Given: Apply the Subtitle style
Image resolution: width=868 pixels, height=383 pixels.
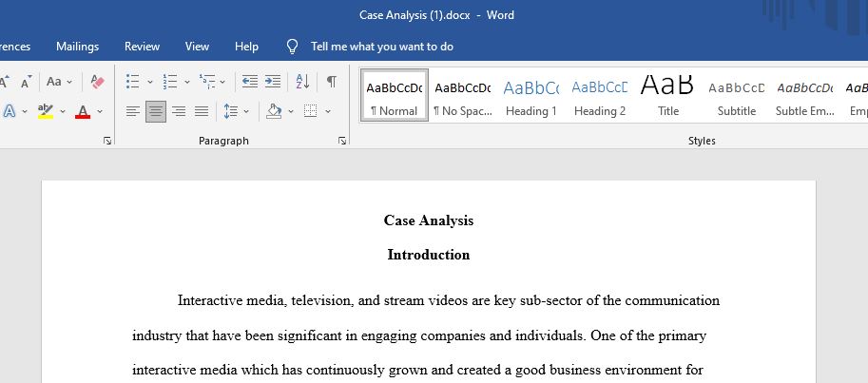Looking at the screenshot, I should pos(736,95).
